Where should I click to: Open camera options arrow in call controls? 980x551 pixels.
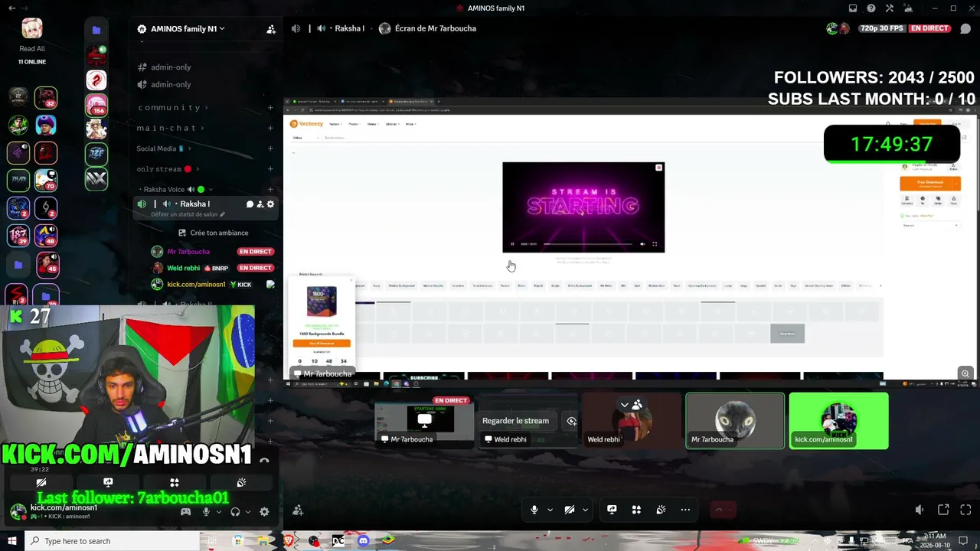click(x=585, y=510)
